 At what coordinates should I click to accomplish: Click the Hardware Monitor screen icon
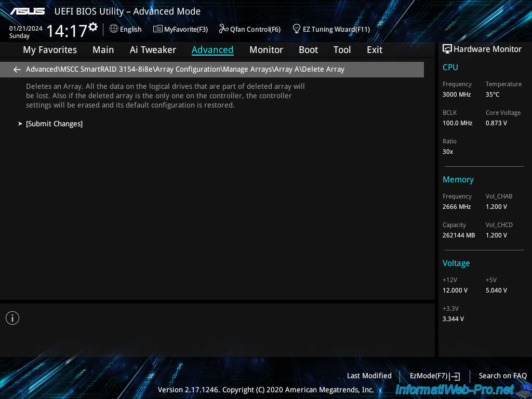(x=447, y=49)
